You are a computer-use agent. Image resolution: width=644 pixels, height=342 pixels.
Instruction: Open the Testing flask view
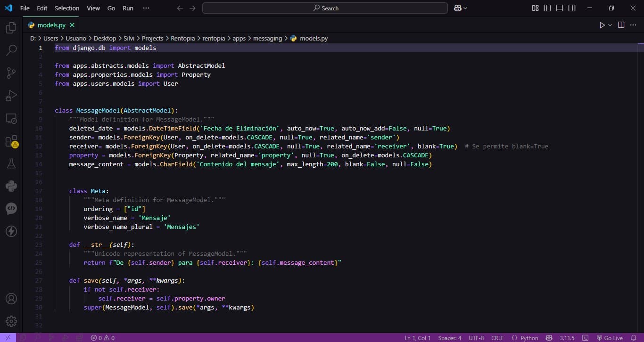(11, 163)
